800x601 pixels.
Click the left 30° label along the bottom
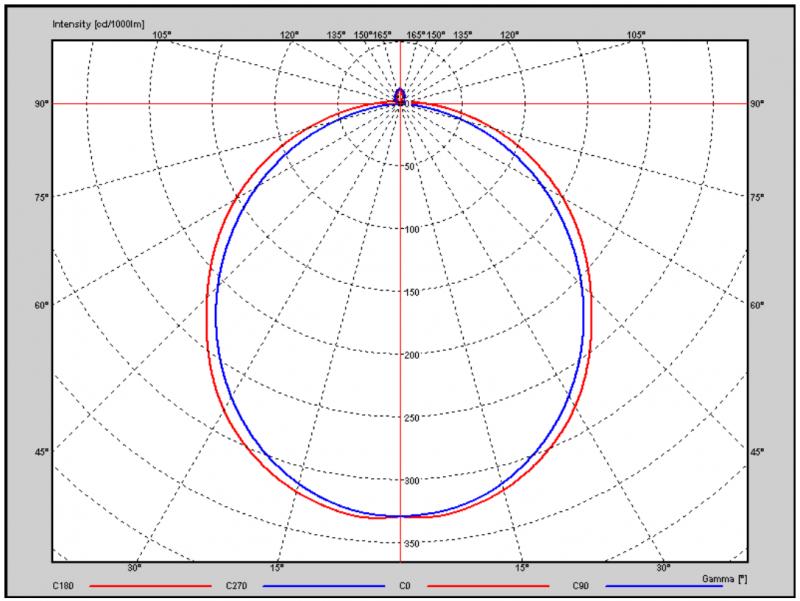pos(135,567)
